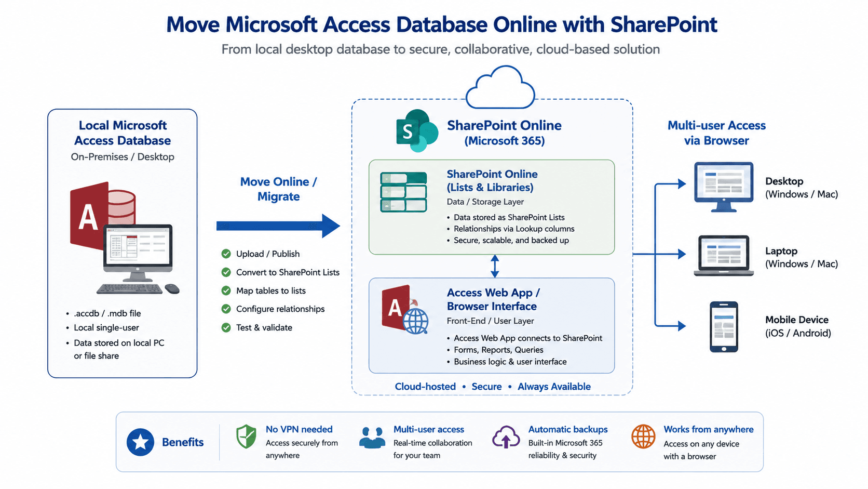Click the Local Microsoft Access Database heading

(123, 133)
